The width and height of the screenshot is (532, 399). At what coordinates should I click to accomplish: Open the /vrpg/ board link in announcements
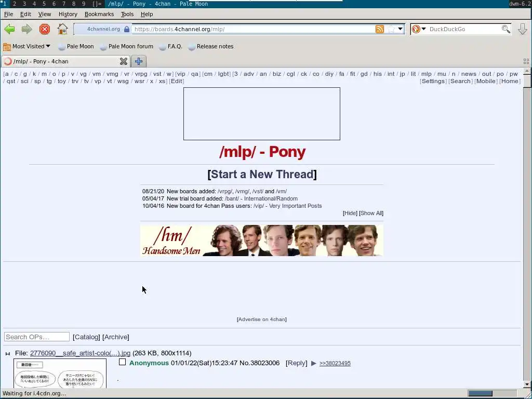(224, 191)
